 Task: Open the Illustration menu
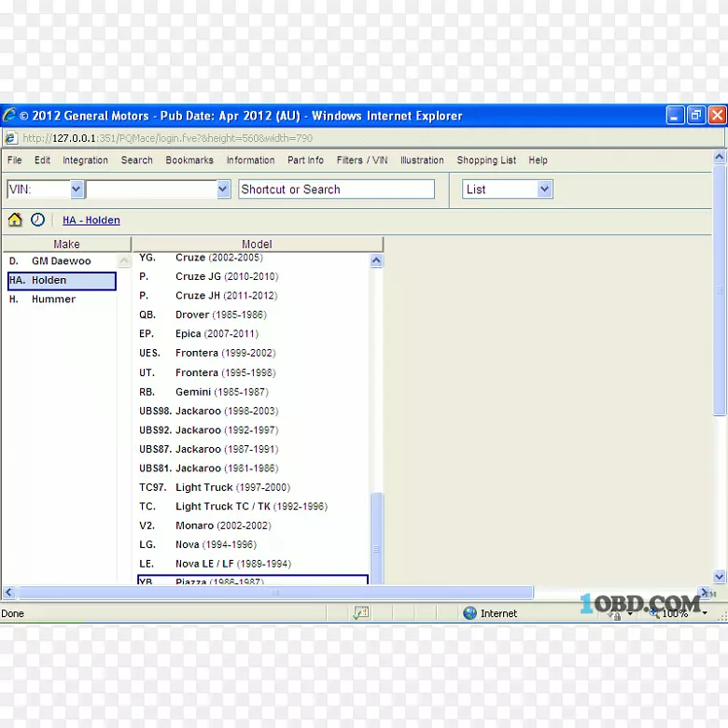click(422, 161)
